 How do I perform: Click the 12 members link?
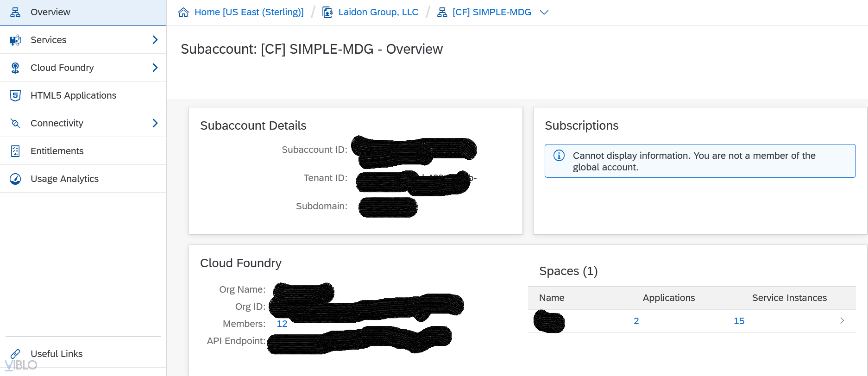click(282, 323)
